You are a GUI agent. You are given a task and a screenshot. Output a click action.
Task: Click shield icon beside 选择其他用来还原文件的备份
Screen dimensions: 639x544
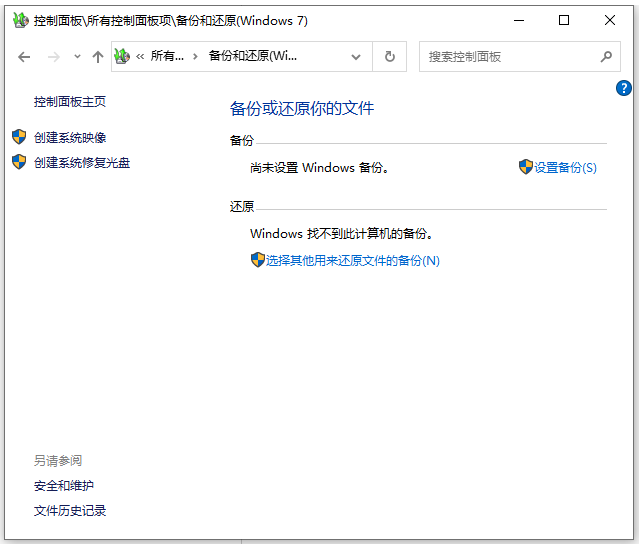point(258,260)
